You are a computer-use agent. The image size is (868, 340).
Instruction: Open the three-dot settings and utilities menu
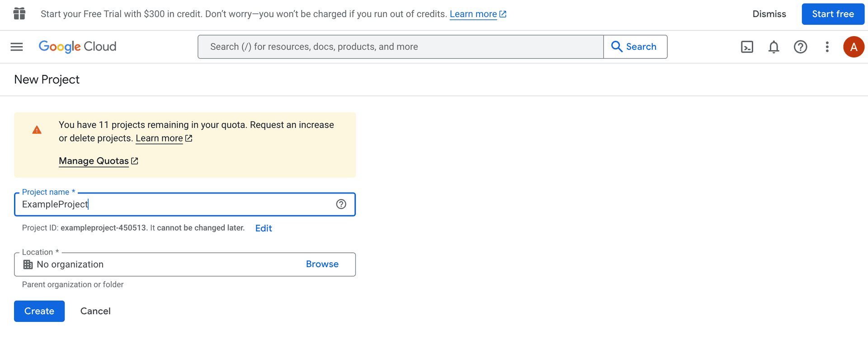coord(827,47)
